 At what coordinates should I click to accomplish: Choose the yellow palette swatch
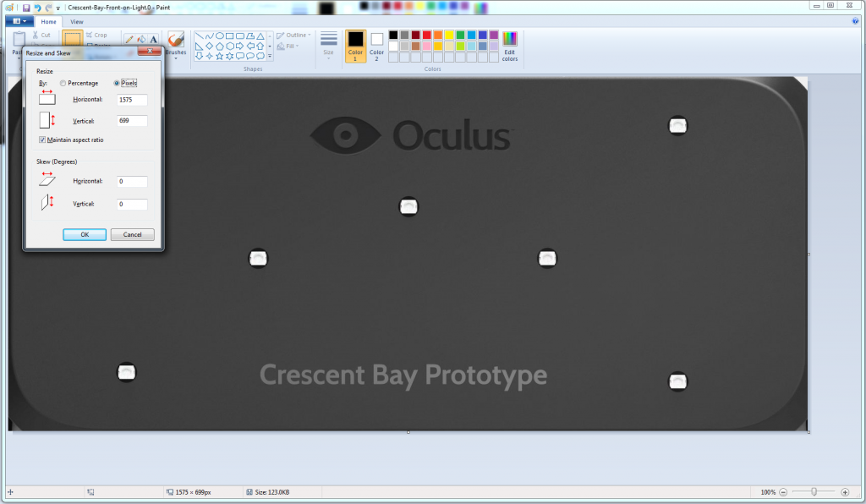pyautogui.click(x=449, y=36)
